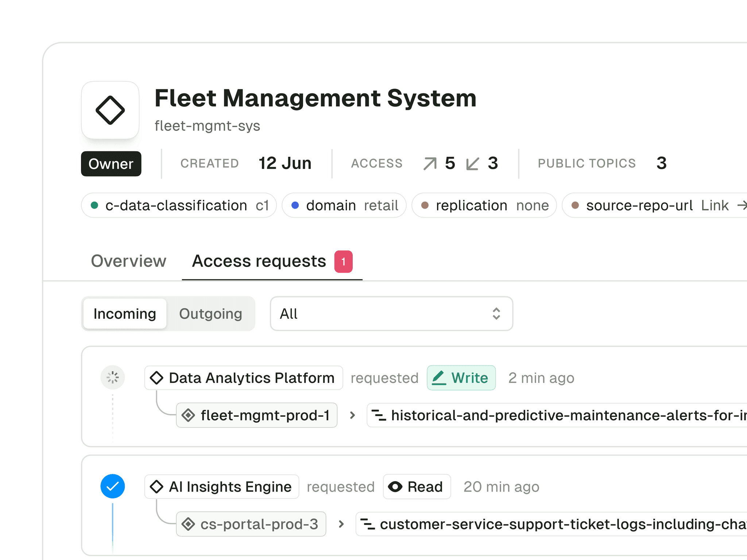
Task: Click the blue checkmark on AI Insights Engine request
Action: 113,486
